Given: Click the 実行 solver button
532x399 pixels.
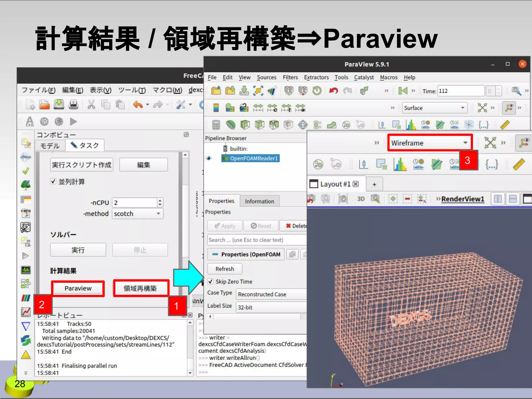Looking at the screenshot, I should [x=78, y=250].
